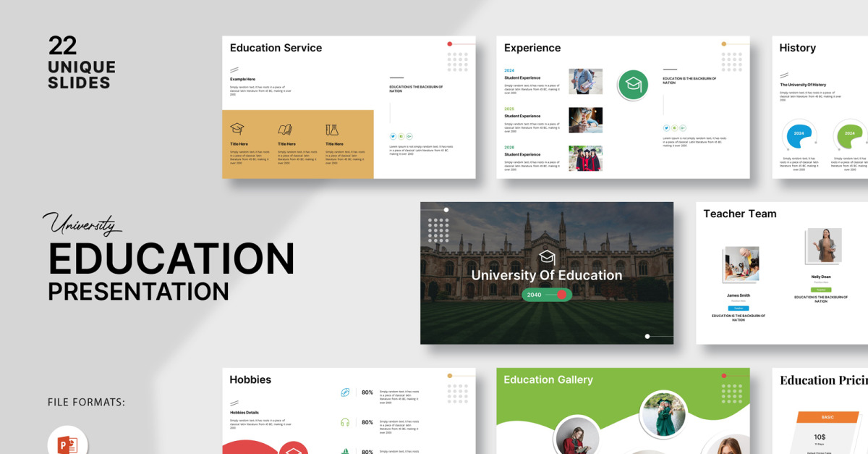The width and height of the screenshot is (868, 454).
Task: Click the blue Teacher badge under James Smith
Action: coord(739,308)
